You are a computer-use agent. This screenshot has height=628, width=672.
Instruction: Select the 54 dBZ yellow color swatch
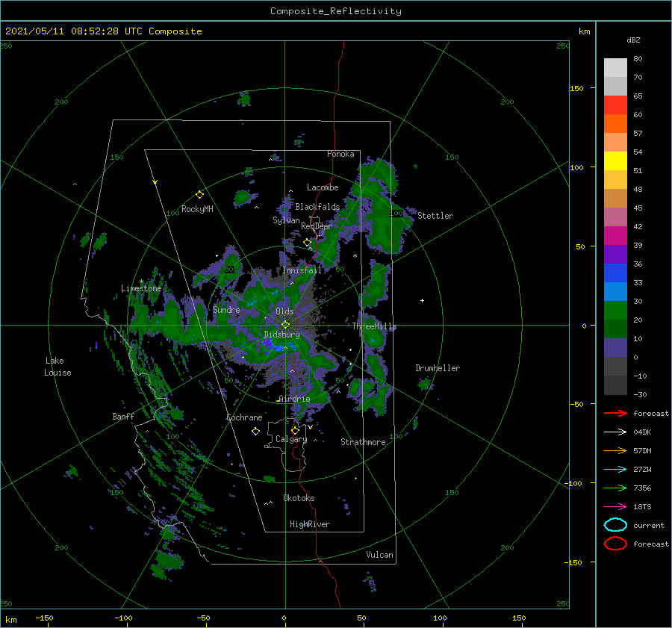click(x=615, y=161)
